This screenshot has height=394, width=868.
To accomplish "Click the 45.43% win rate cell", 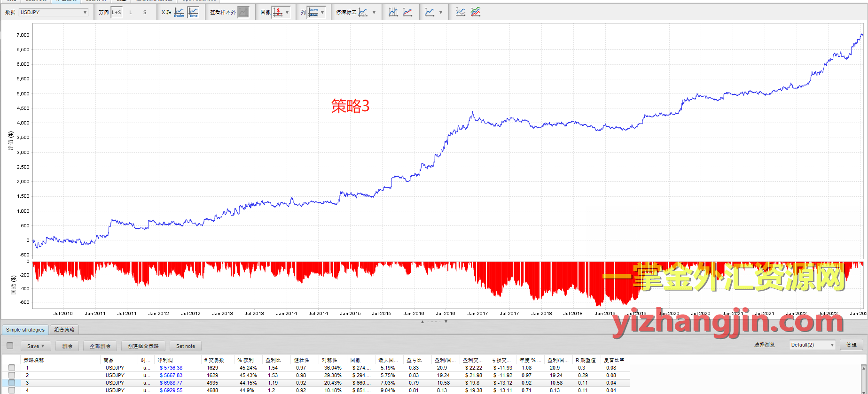I will (248, 375).
